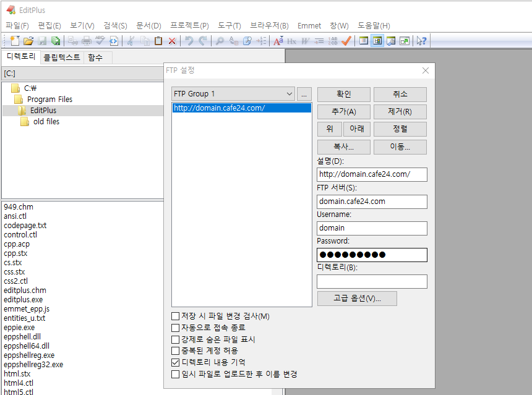
Task: Open the [C:] drive selector
Action: (x=83, y=74)
